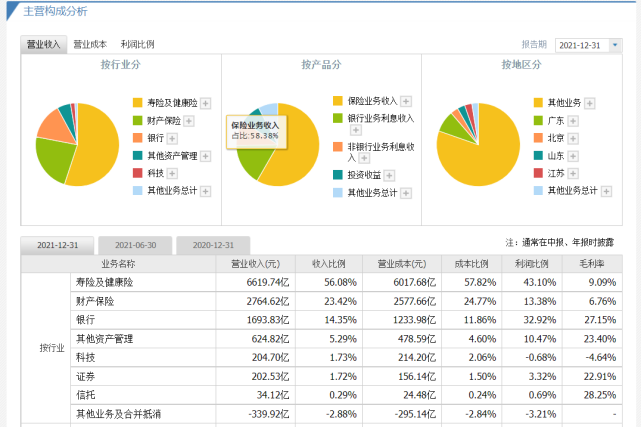Image resolution: width=641 pixels, height=427 pixels.
Task: Expand plus icon beside 北京 legend entry
Action: 573,139
